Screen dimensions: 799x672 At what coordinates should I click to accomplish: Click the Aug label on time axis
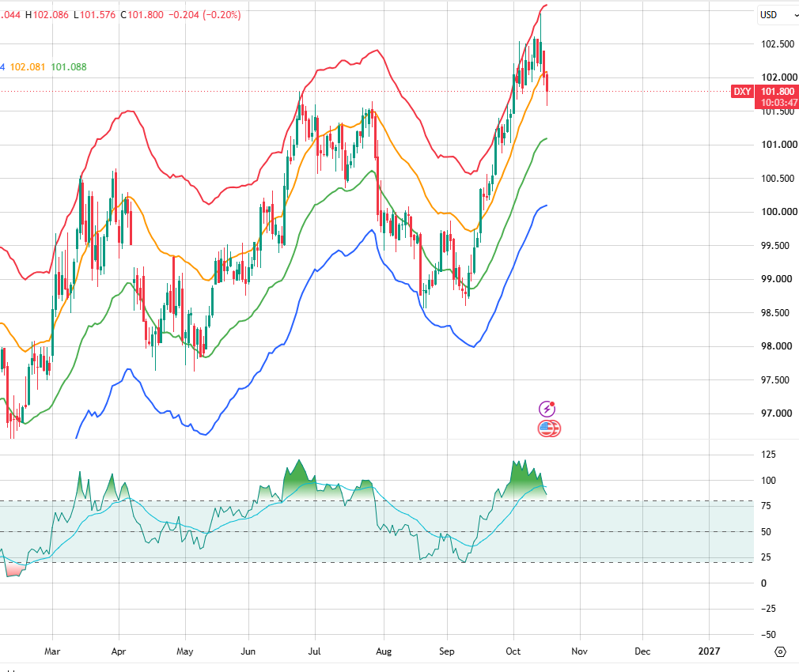coord(383,651)
